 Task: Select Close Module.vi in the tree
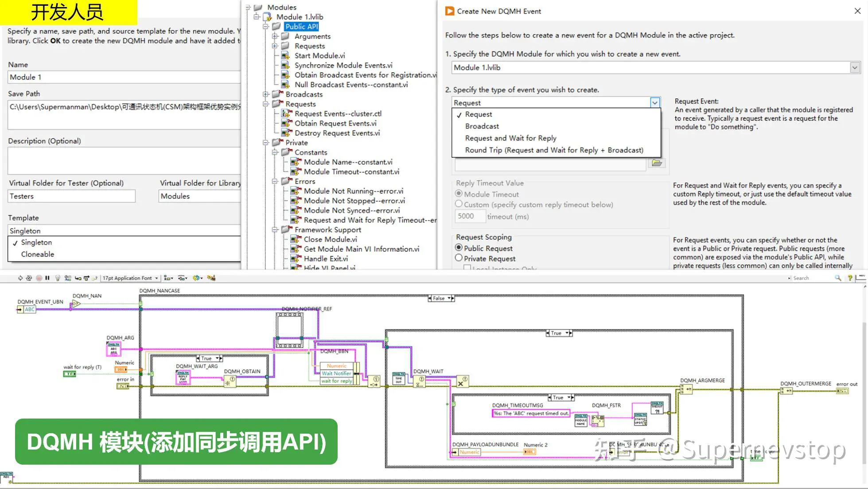330,239
